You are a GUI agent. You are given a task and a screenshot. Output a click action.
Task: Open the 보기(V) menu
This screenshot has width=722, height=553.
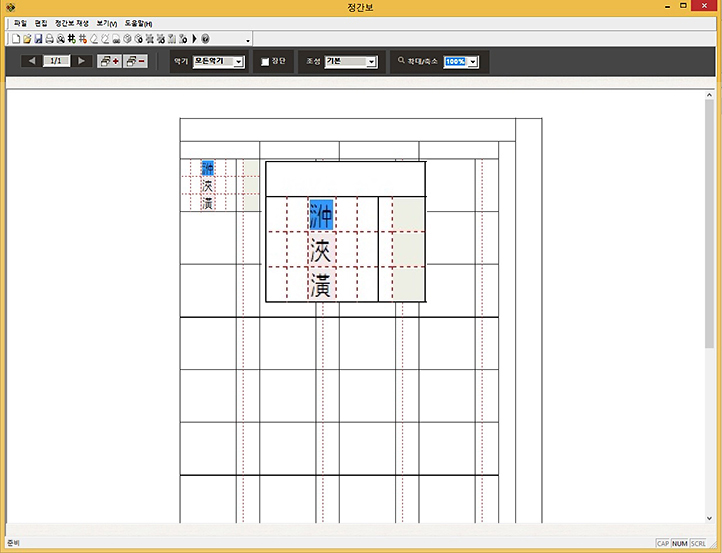[107, 23]
